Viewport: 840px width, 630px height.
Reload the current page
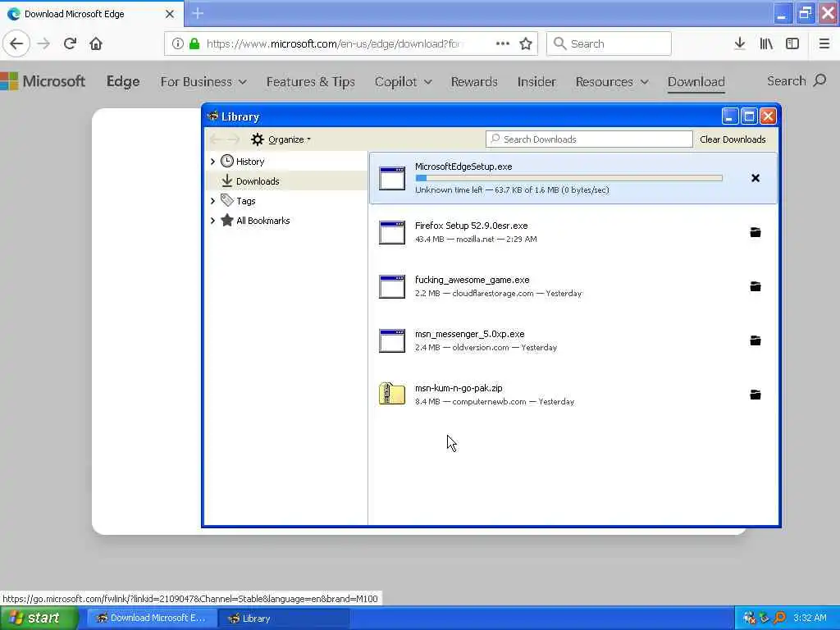point(70,43)
